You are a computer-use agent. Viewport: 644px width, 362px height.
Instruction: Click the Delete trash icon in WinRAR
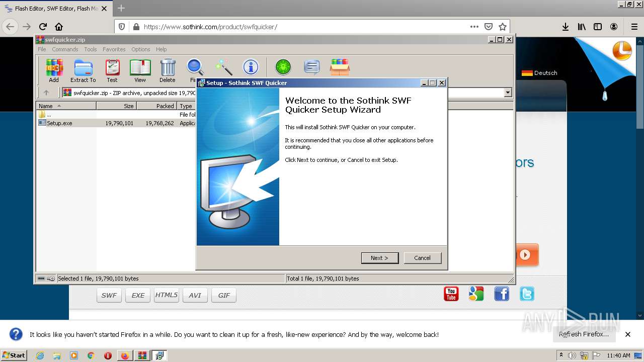168,70
